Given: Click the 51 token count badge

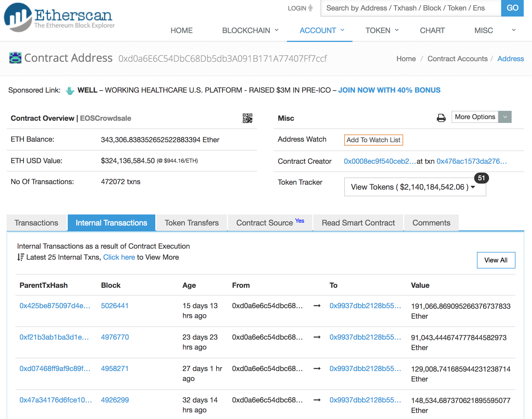Looking at the screenshot, I should point(481,178).
